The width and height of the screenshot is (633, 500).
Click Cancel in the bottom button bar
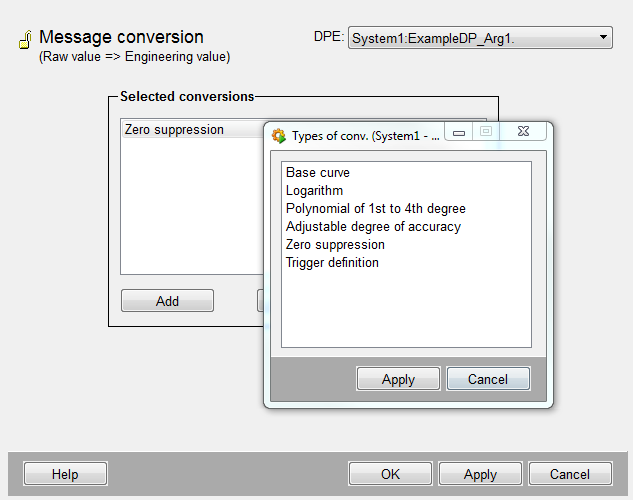click(x=570, y=474)
